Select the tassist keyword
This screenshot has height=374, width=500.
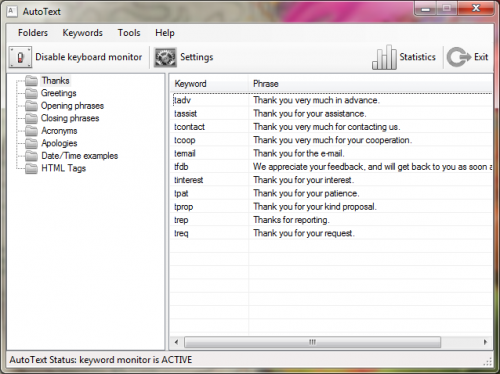[185, 113]
